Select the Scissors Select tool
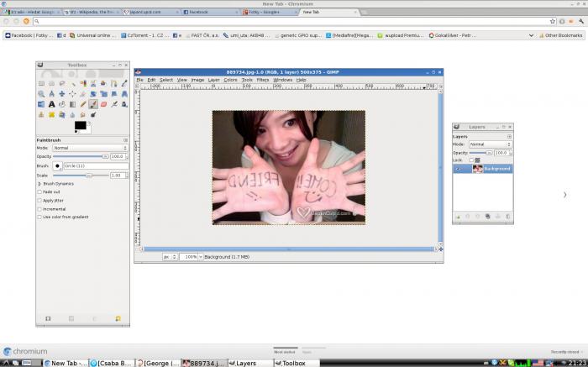 pyautogui.click(x=93, y=83)
